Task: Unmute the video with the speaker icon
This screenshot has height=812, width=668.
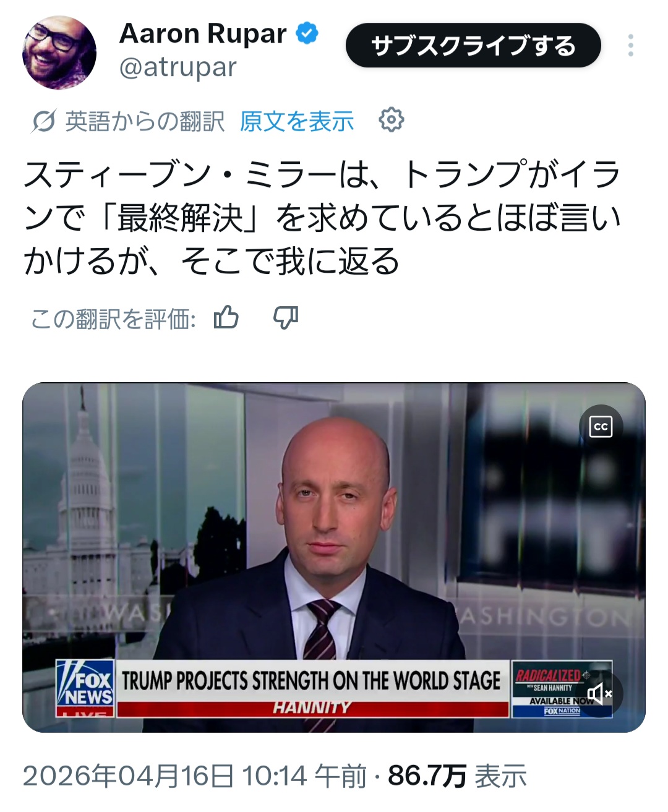Action: pos(600,694)
